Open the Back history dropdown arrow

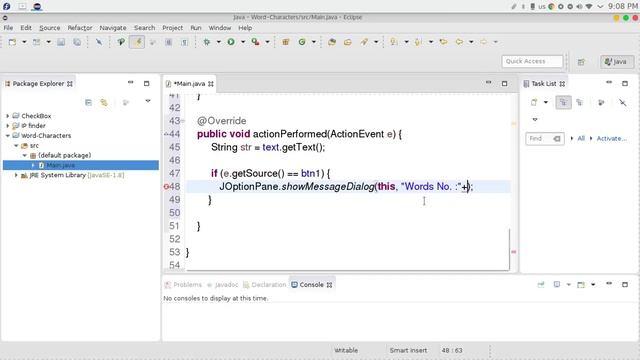coord(471,42)
